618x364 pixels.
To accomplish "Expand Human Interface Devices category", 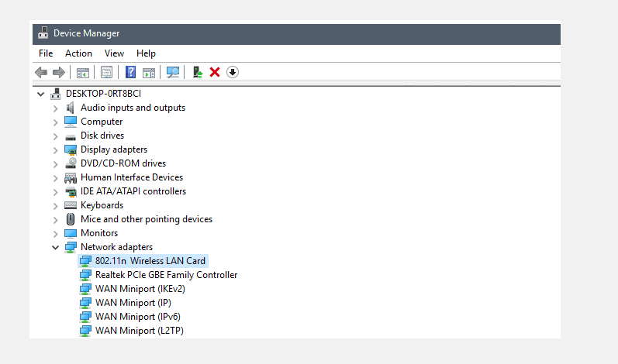I will pos(56,178).
